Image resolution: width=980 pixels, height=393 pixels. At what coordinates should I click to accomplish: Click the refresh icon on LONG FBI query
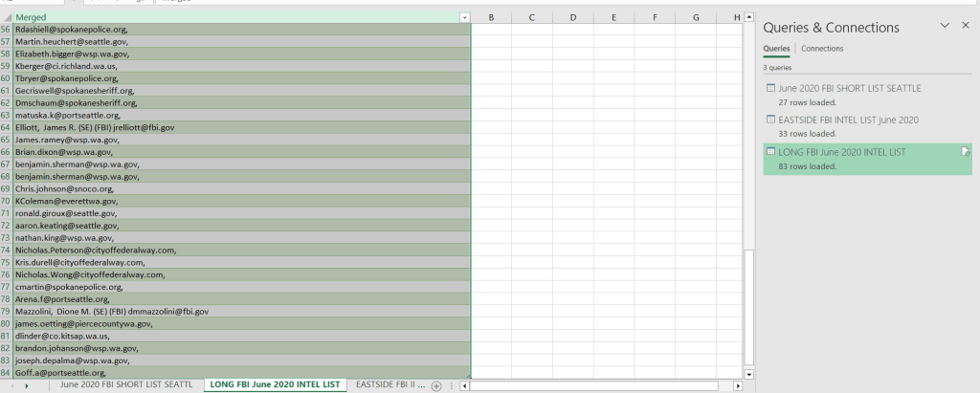[966, 152]
